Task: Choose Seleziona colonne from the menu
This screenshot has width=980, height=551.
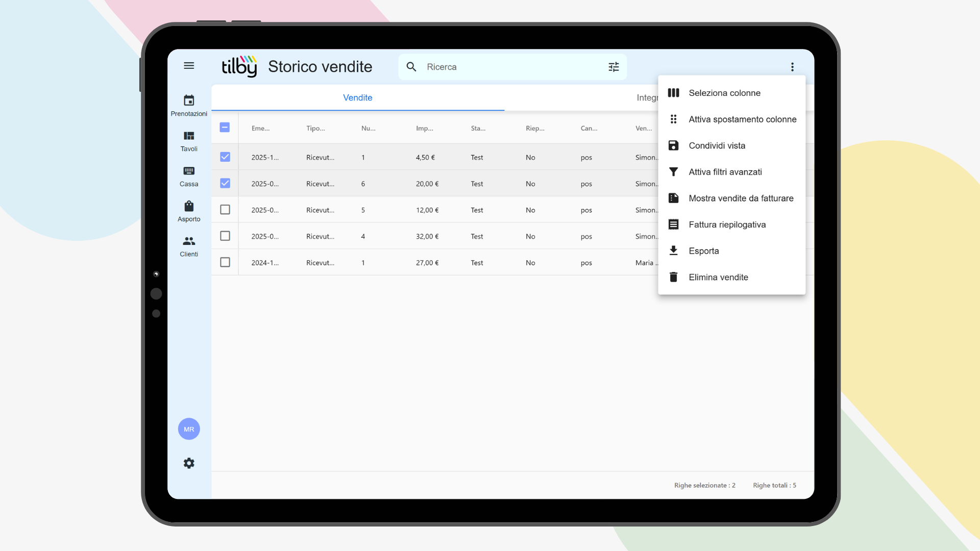Action: coord(732,93)
